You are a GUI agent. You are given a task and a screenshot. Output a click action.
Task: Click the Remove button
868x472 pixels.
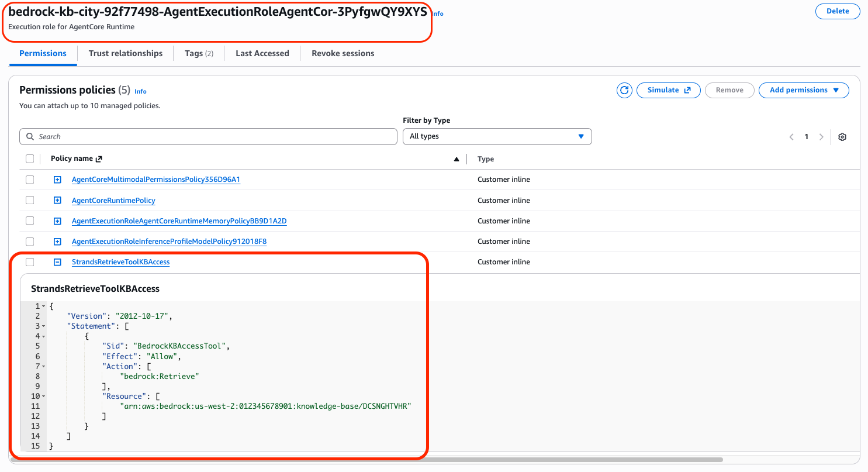pyautogui.click(x=729, y=90)
